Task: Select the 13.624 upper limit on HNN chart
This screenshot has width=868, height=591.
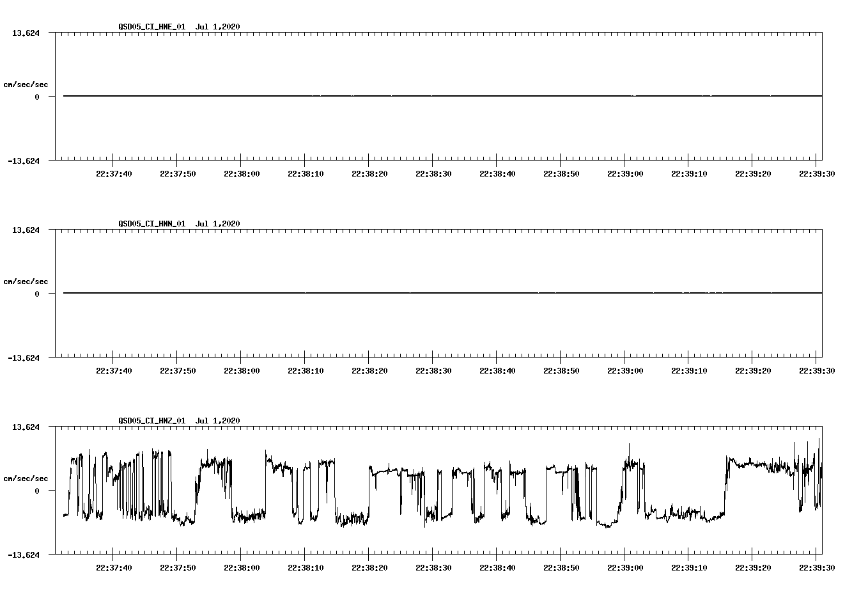Action: (x=26, y=230)
